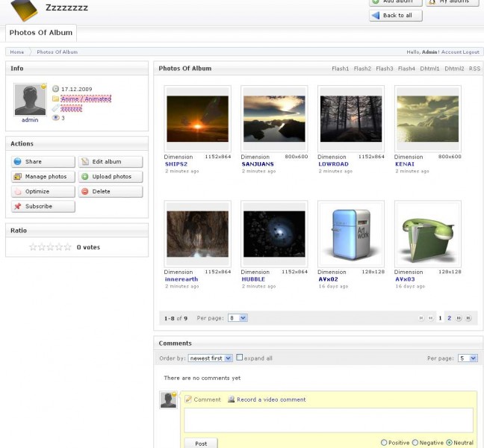The width and height of the screenshot is (484, 448).
Task: Click the admin username link
Action: 30,119
